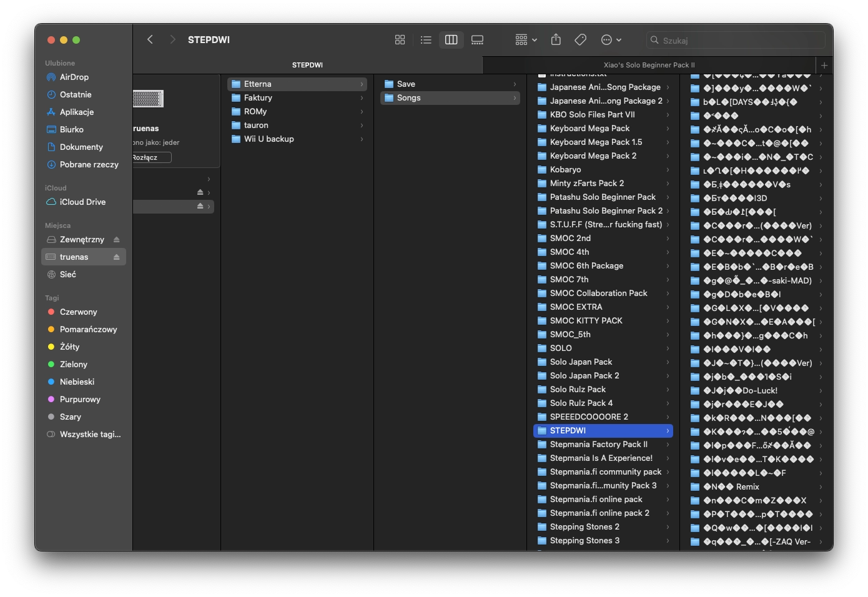Switch to icon grid view
Screen dimensions: 868x597
tap(400, 40)
